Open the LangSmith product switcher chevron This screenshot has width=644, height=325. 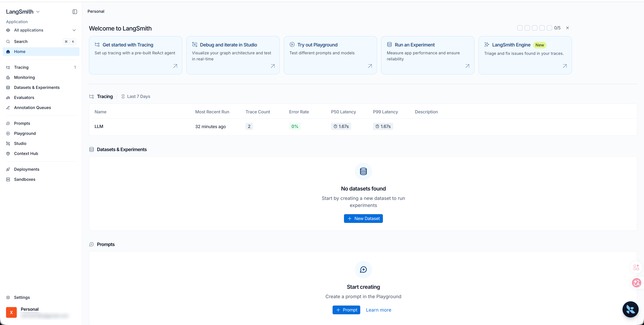[38, 12]
